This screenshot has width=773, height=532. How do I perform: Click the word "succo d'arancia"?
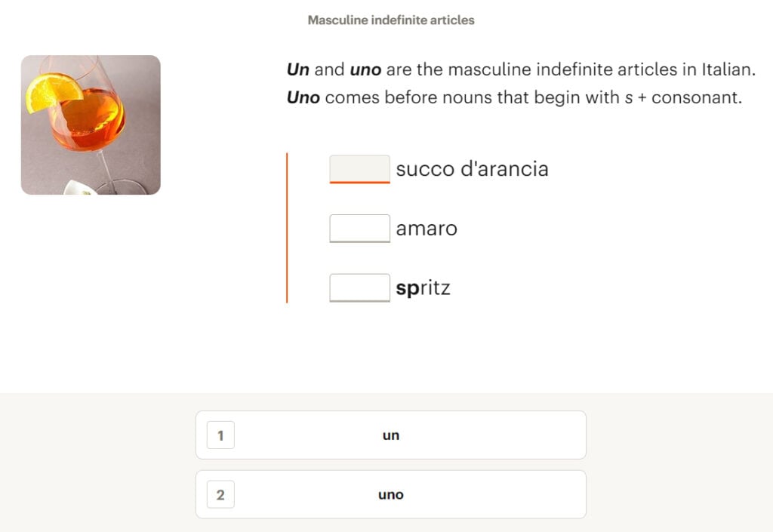coord(472,169)
